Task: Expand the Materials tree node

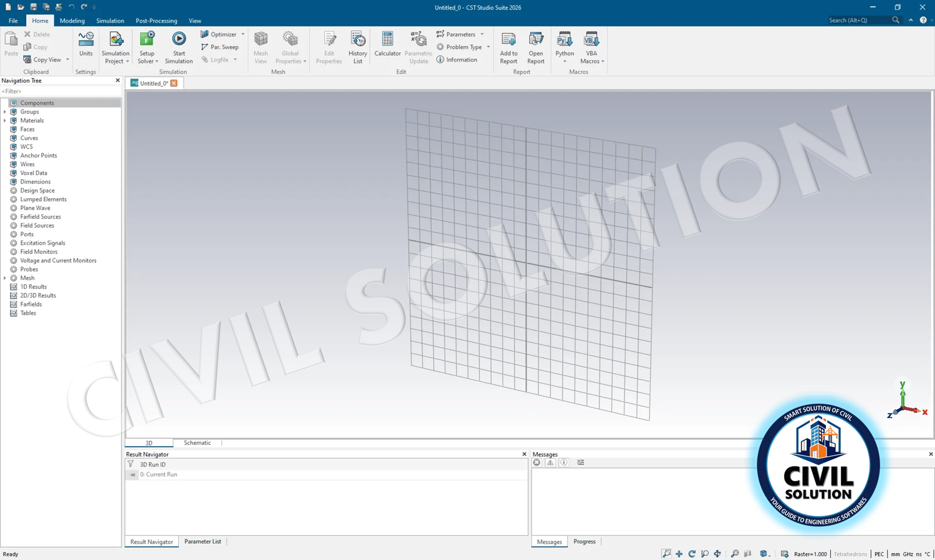Action: point(5,120)
